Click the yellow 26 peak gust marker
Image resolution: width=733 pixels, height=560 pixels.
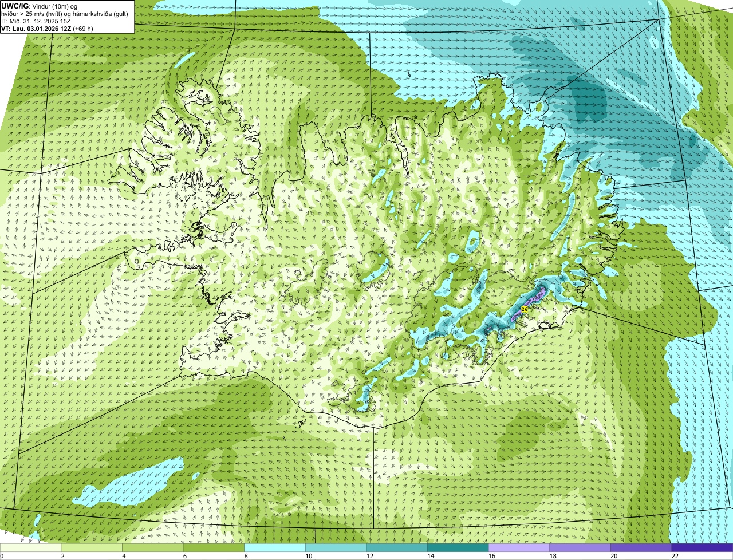click(525, 309)
